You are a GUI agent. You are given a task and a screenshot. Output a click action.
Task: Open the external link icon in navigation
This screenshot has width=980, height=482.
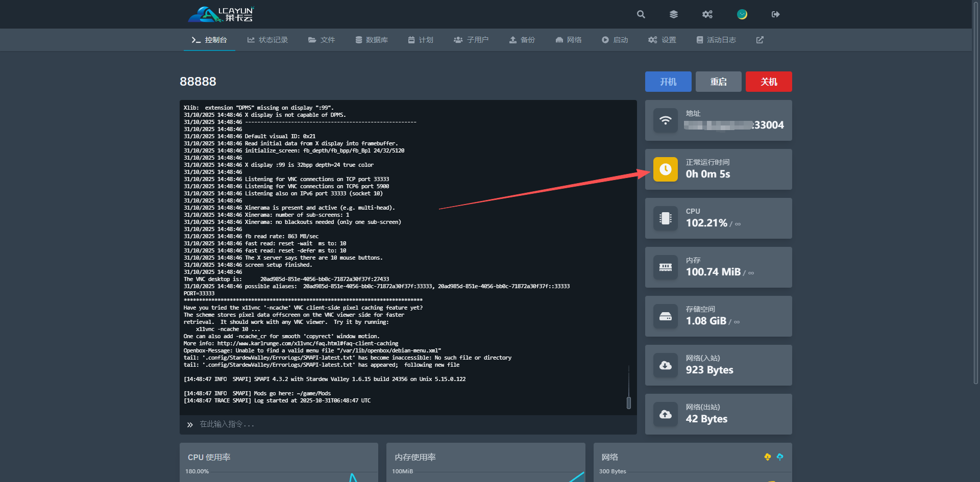pos(759,40)
